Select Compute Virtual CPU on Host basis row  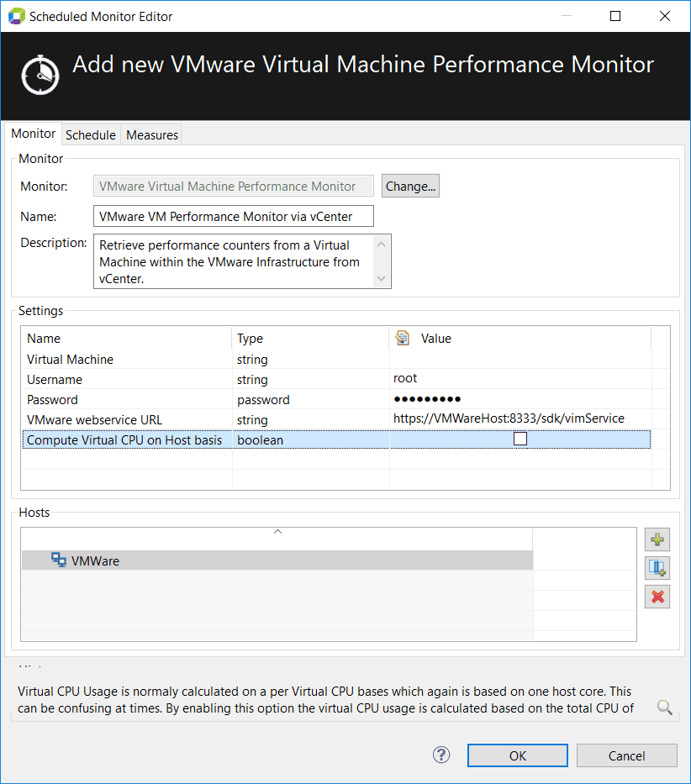click(x=336, y=439)
